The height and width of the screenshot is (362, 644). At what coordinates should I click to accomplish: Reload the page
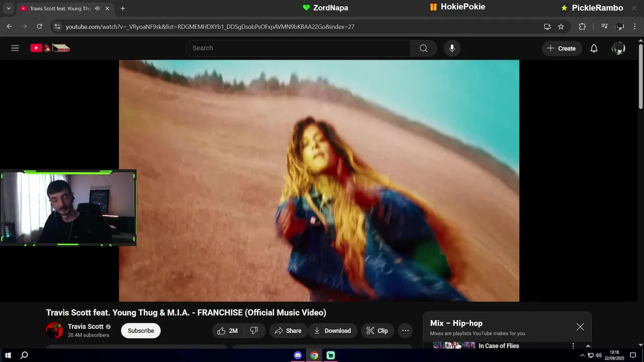click(x=39, y=27)
